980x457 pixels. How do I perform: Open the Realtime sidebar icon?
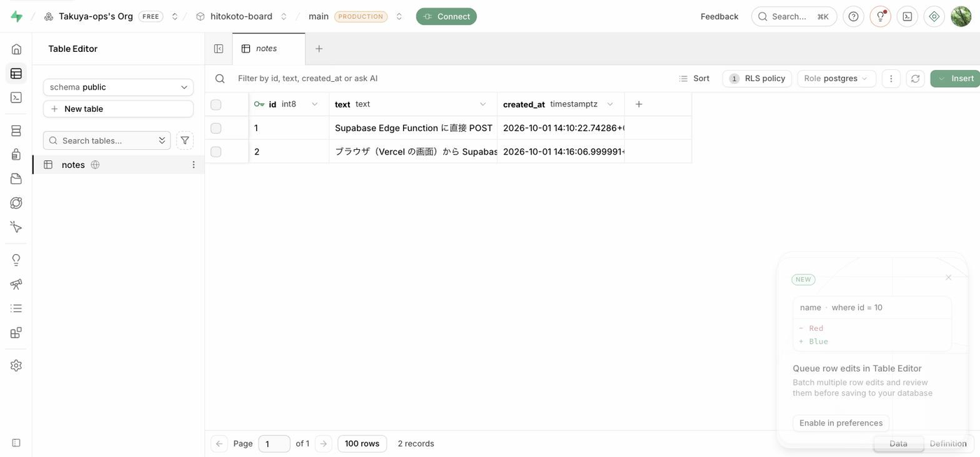tap(16, 227)
